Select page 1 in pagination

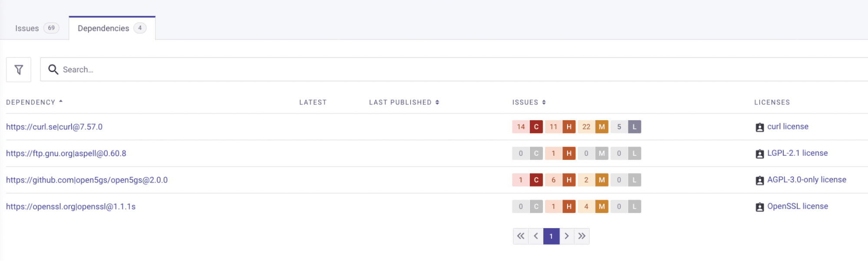coord(551,236)
